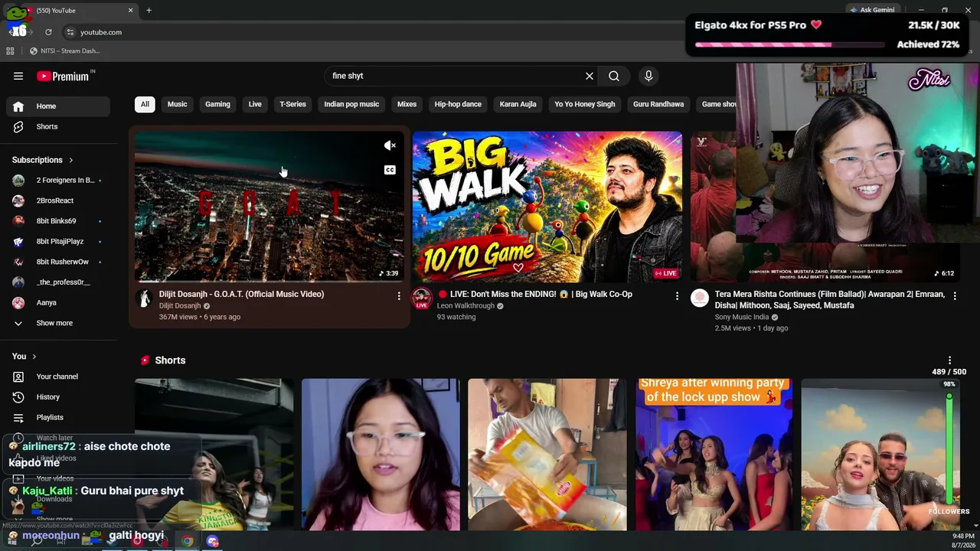Open more options for Tera Mera Rishta video

pyautogui.click(x=955, y=295)
